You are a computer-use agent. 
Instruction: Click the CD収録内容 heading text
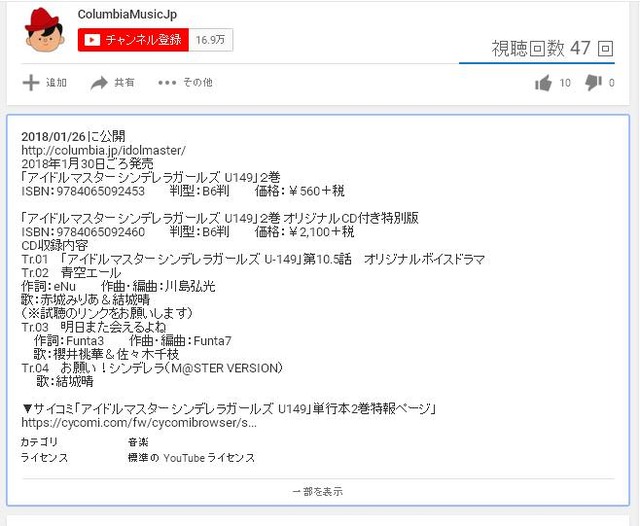point(55,245)
